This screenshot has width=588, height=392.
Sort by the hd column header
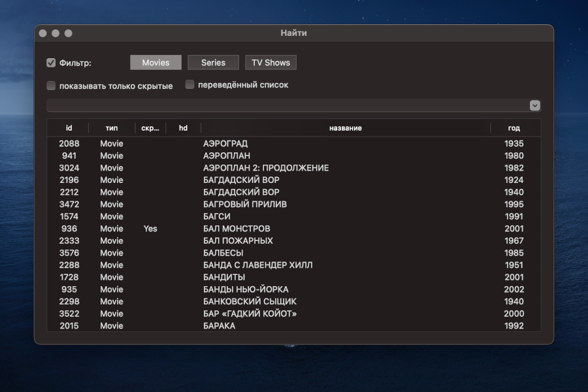click(183, 128)
